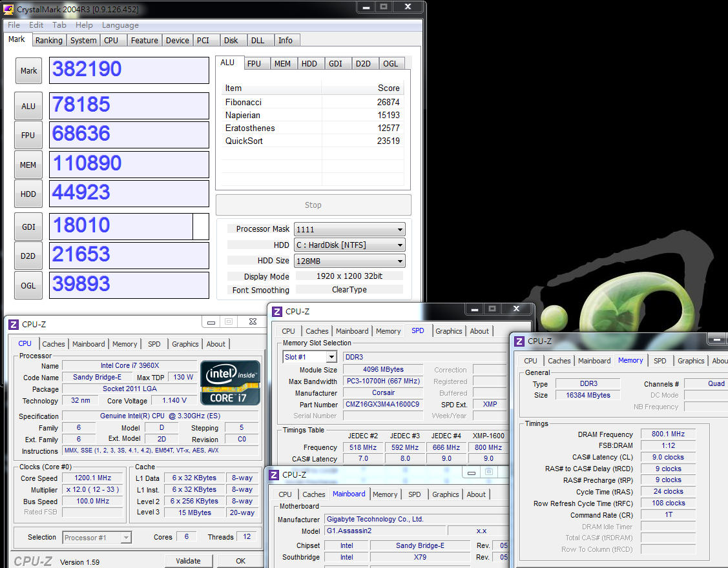Image resolution: width=728 pixels, height=568 pixels.
Task: Click the QuickSort row in score list
Action: 313,141
